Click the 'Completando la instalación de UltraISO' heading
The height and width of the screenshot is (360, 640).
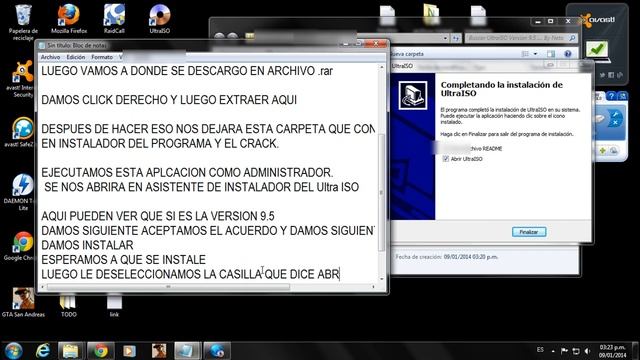pyautogui.click(x=502, y=89)
